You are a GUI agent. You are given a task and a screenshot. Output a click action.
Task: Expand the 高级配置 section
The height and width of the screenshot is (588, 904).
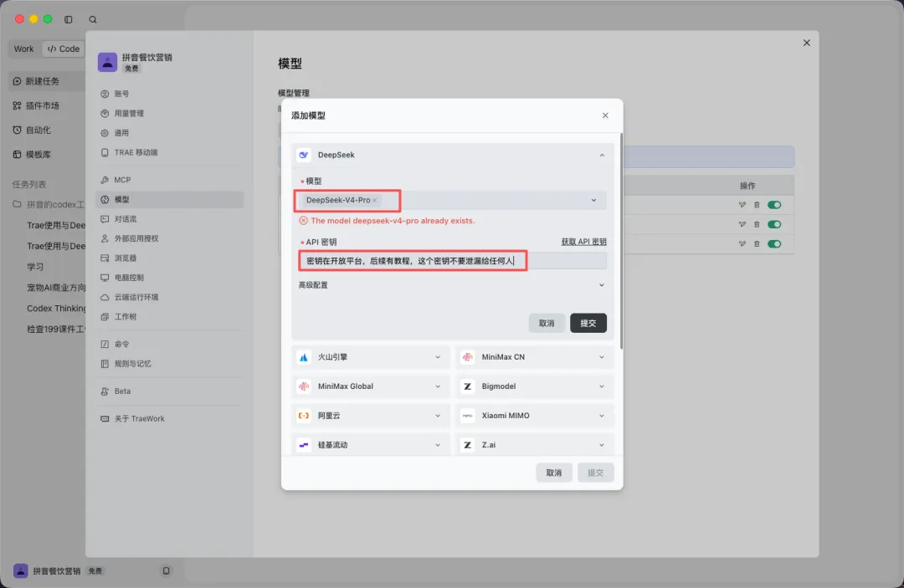[x=453, y=285]
